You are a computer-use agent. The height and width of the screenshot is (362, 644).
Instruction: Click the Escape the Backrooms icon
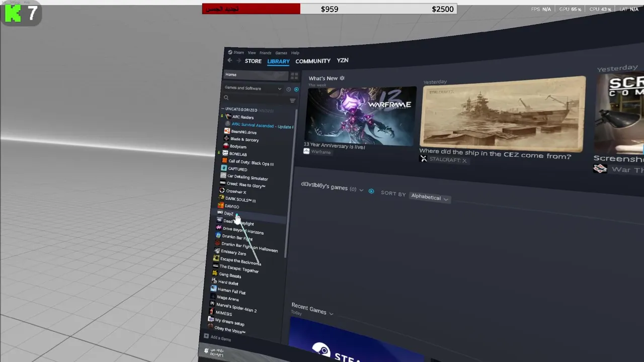pyautogui.click(x=216, y=258)
